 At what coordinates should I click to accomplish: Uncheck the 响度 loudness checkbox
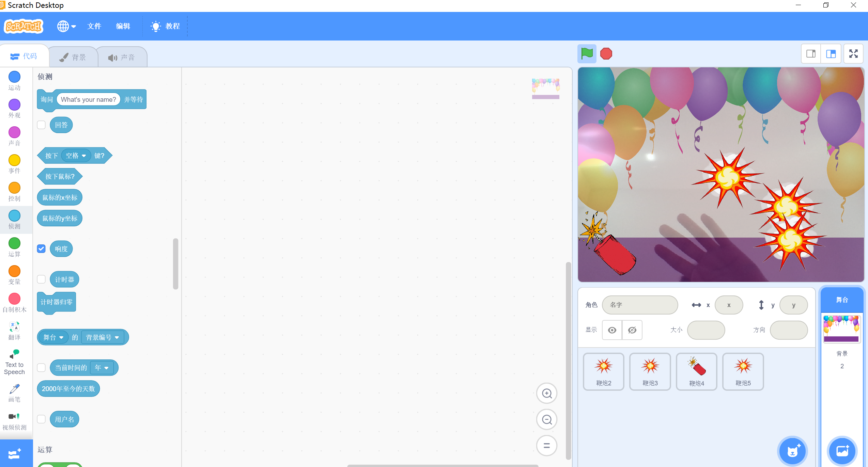[41, 249]
